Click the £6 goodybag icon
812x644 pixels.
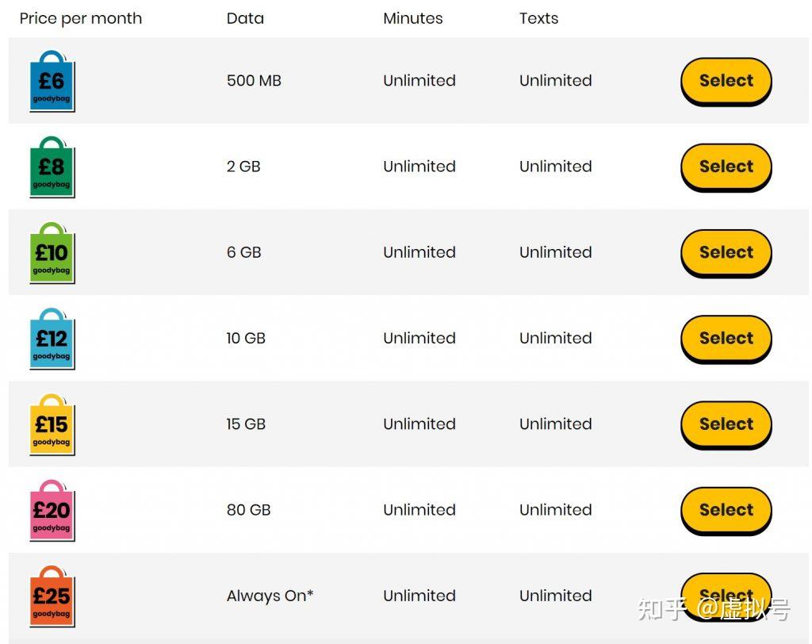[52, 81]
